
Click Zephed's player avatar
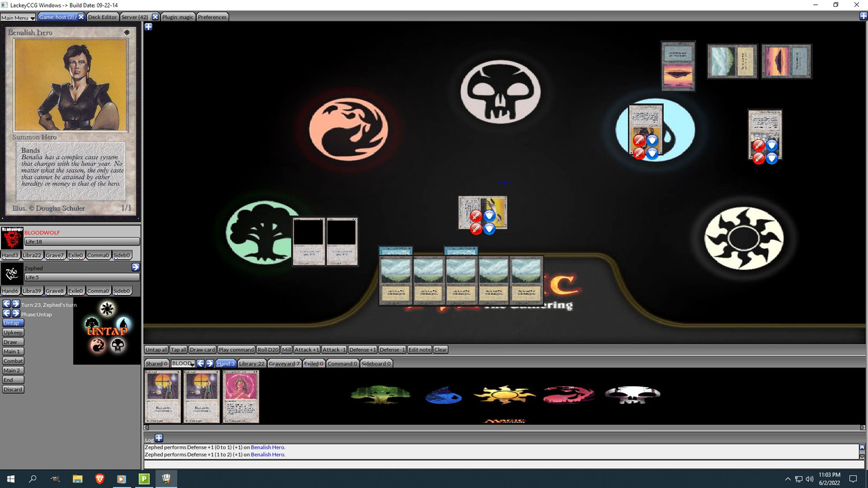point(12,274)
